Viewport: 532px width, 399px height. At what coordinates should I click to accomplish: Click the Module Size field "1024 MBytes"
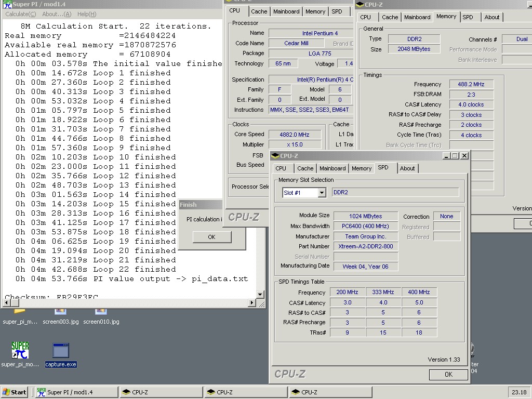point(365,216)
